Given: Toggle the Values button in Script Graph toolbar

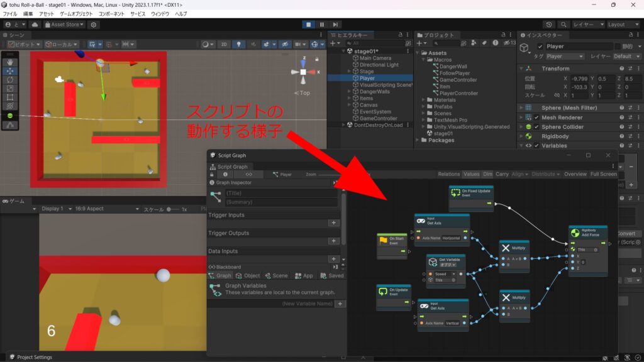Looking at the screenshot, I should 471,174.
